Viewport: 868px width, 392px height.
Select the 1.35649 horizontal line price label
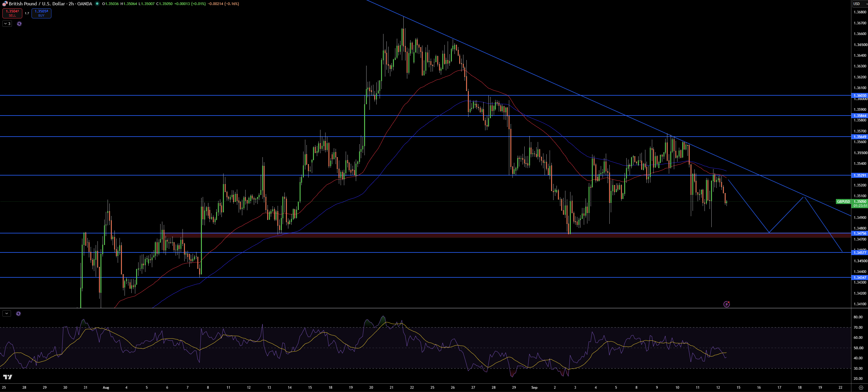coord(859,137)
